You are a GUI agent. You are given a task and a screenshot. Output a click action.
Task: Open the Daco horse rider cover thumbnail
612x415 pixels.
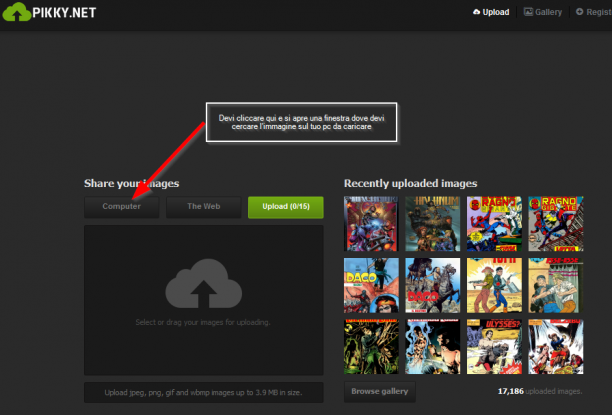pos(432,285)
